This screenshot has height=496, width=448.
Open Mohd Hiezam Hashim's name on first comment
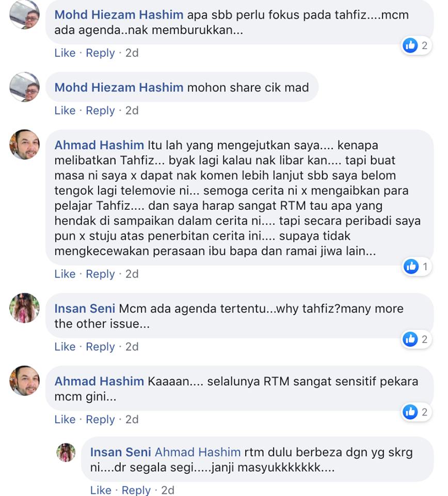pos(119,15)
